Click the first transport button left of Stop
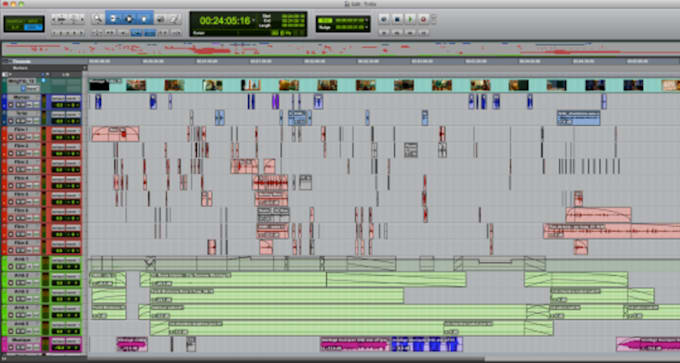 tap(384, 19)
